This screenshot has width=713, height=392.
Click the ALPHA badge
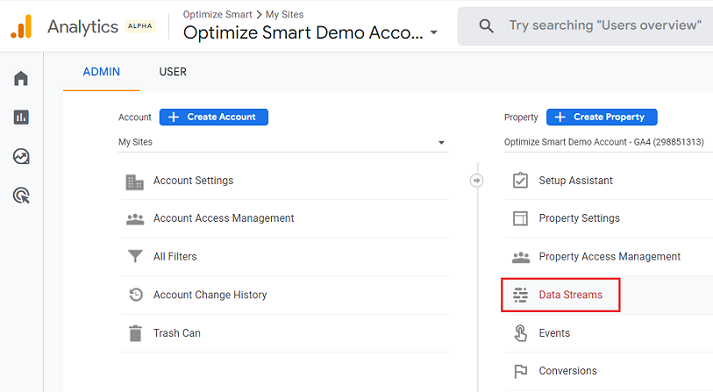coord(140,26)
